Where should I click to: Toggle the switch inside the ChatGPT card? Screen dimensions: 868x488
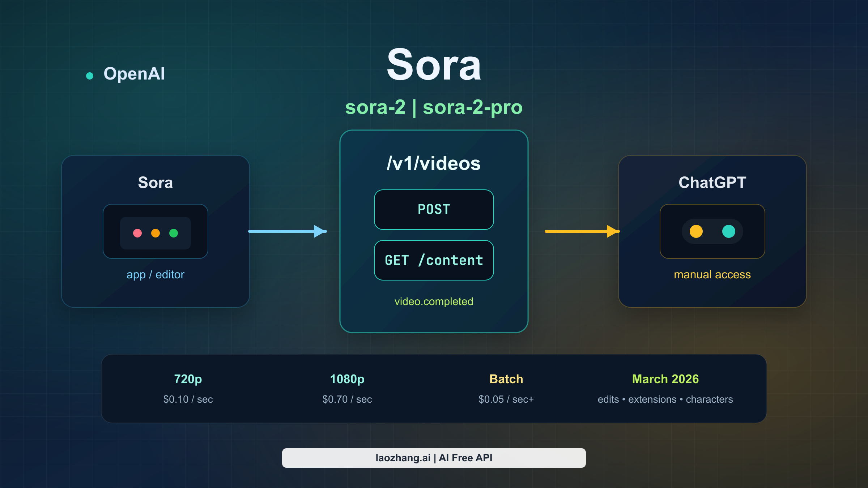coord(712,231)
